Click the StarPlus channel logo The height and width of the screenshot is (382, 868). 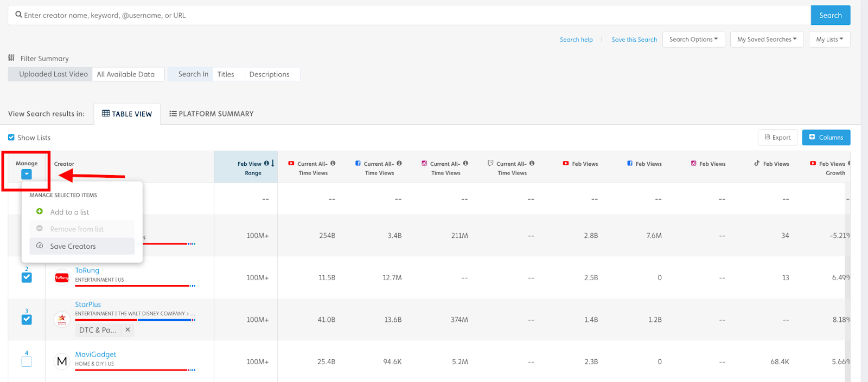pyautogui.click(x=62, y=319)
